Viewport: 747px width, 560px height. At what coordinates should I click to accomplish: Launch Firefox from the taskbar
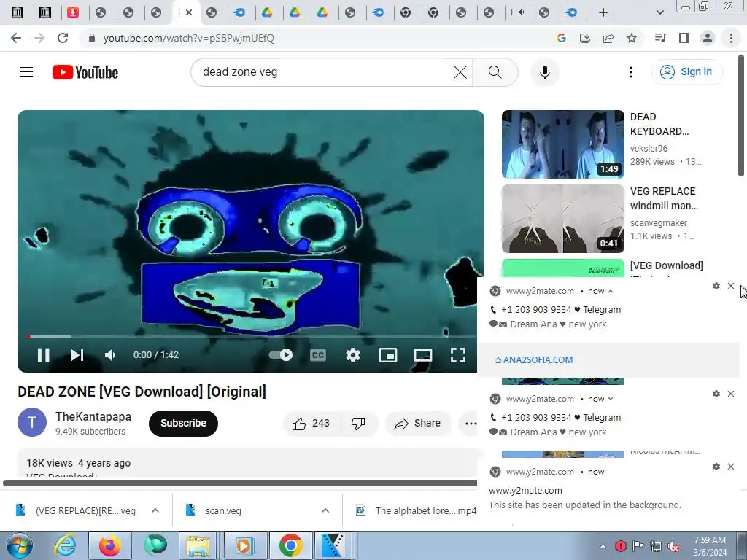tap(110, 545)
